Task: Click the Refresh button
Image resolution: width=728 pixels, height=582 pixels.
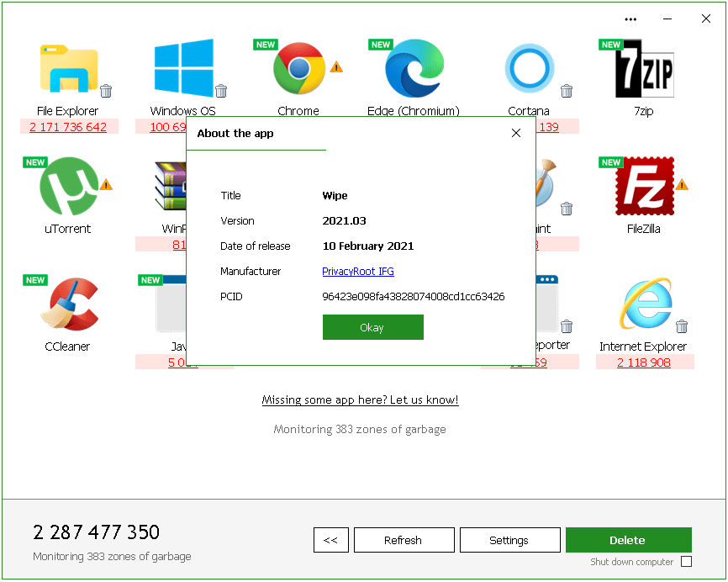Action: coord(404,540)
